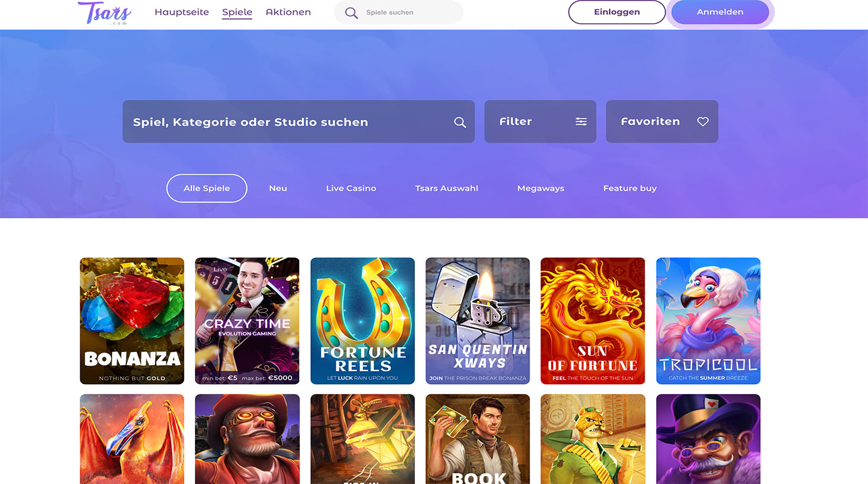This screenshot has height=484, width=868.
Task: Open the red pterodactyl game thumbnail
Action: [x=132, y=439]
